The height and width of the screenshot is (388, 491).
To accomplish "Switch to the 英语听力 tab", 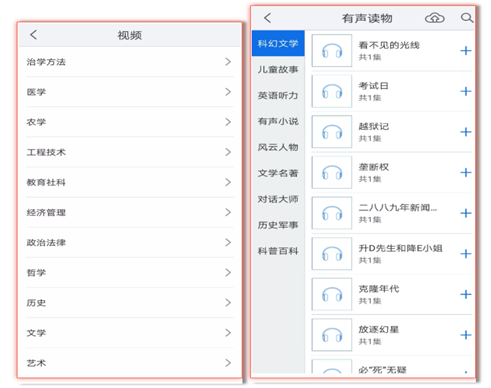I will (x=278, y=95).
